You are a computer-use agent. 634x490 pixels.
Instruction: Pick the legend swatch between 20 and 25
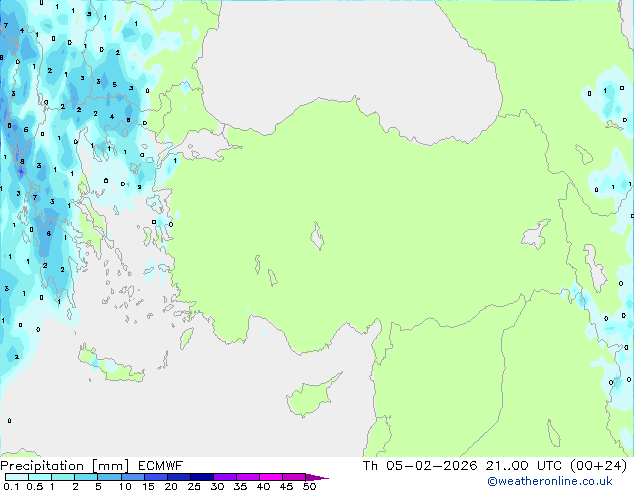[x=180, y=478]
